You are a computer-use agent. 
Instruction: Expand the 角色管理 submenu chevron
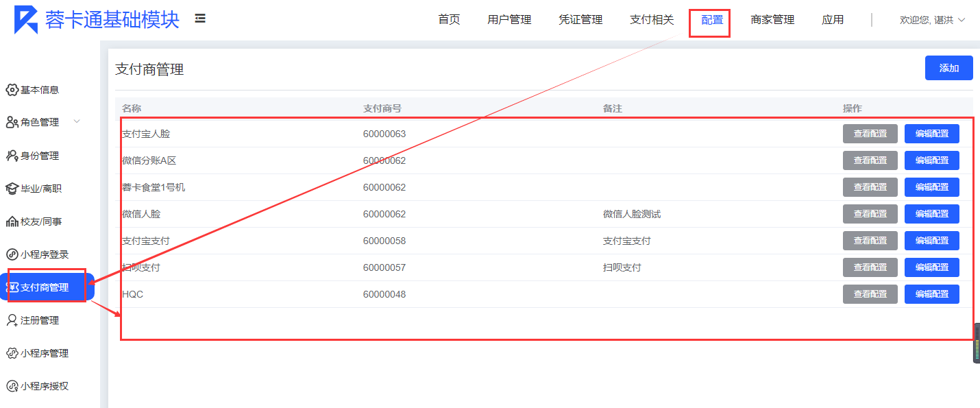click(x=77, y=122)
